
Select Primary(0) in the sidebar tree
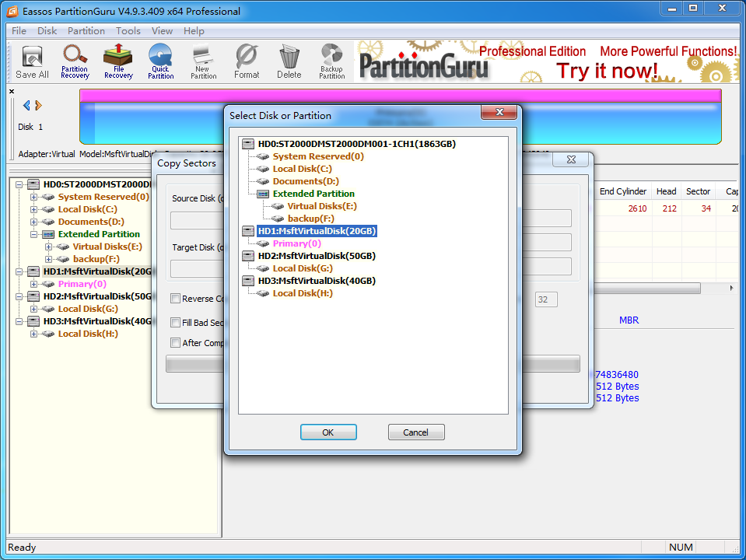82,284
